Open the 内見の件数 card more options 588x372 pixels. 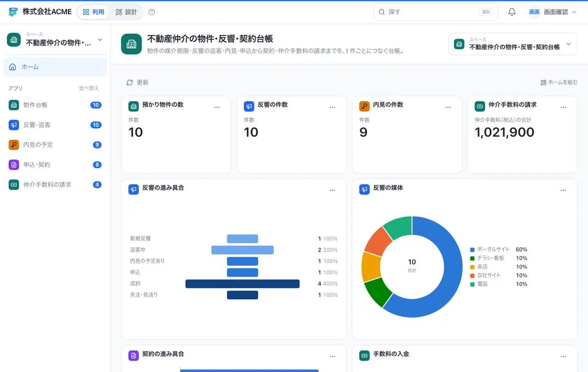pyautogui.click(x=448, y=107)
